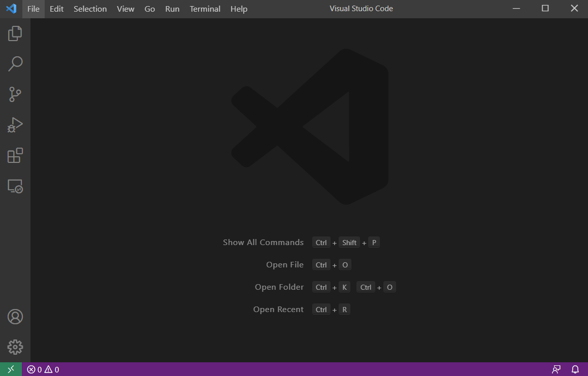588x376 pixels.
Task: Open the Run menu
Action: (172, 9)
